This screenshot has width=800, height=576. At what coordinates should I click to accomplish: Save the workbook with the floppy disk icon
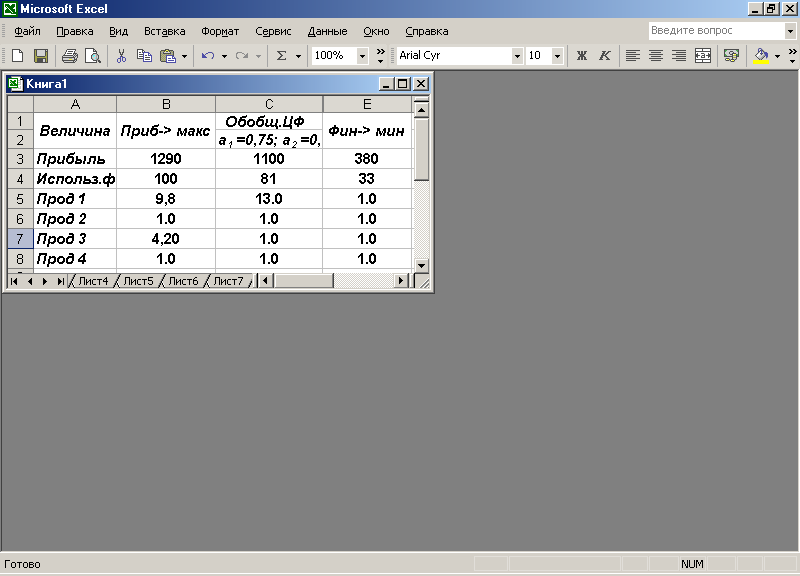point(41,56)
